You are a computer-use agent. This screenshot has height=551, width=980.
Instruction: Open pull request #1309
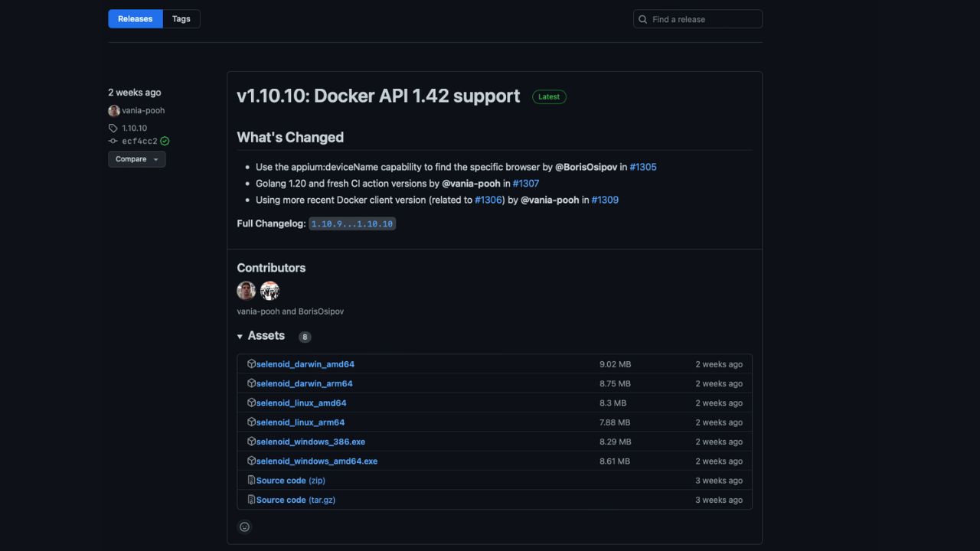(x=605, y=200)
